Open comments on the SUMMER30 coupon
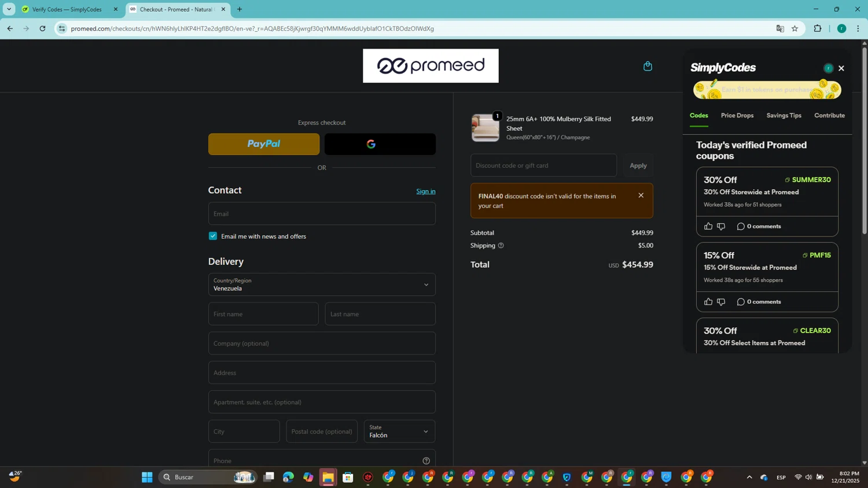The image size is (868, 488). (x=759, y=226)
